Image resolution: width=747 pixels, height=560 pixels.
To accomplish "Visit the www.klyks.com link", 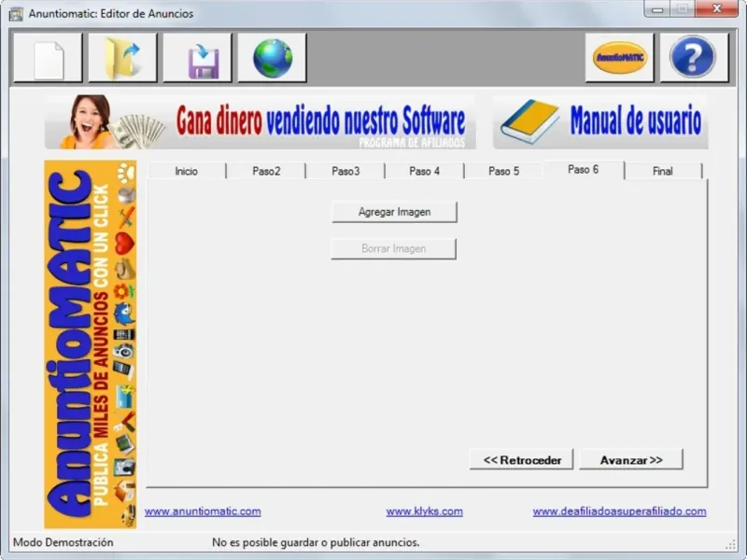I will [425, 511].
